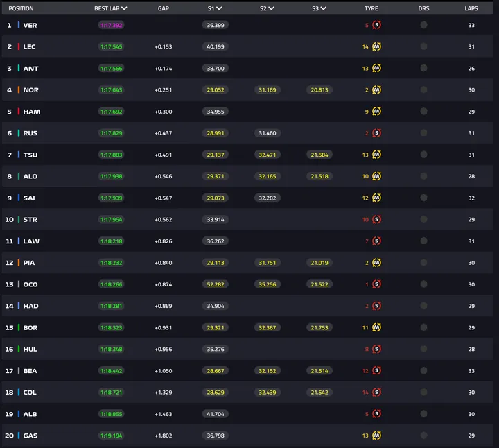Click the medium tyre icon in LEC's row
This screenshot has width=499, height=448.
click(x=376, y=46)
